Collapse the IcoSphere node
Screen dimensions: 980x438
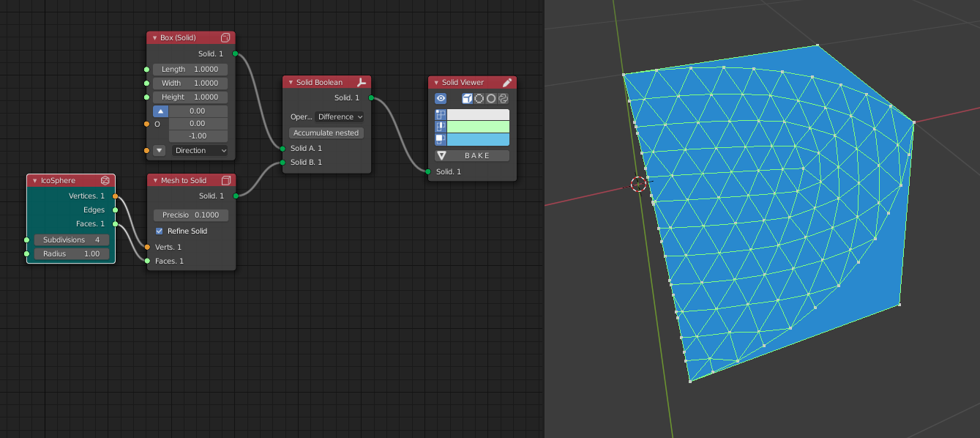pos(34,180)
